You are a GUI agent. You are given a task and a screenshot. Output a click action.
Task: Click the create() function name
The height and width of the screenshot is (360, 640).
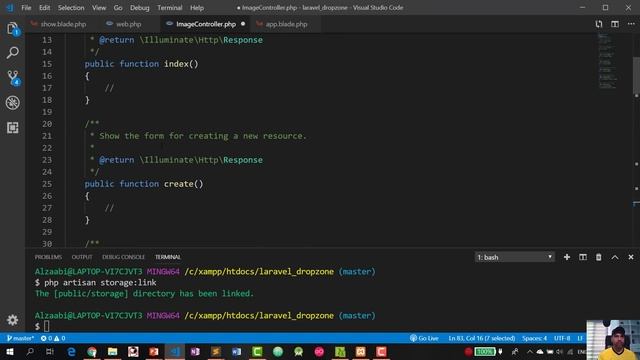click(x=184, y=184)
